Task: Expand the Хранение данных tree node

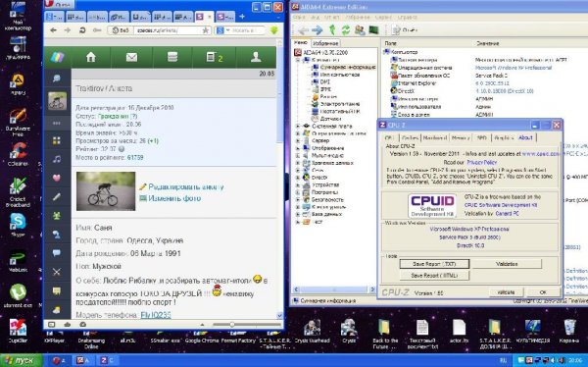Action: (298, 163)
